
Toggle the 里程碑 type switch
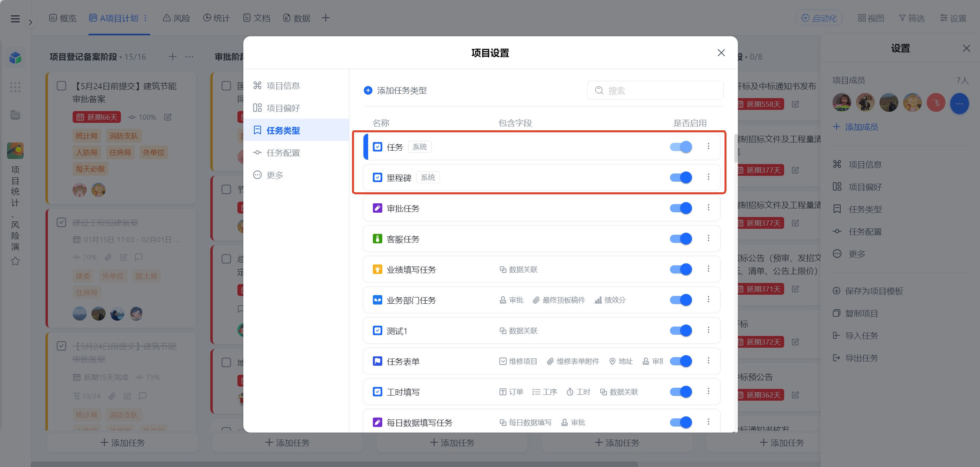coord(681,177)
